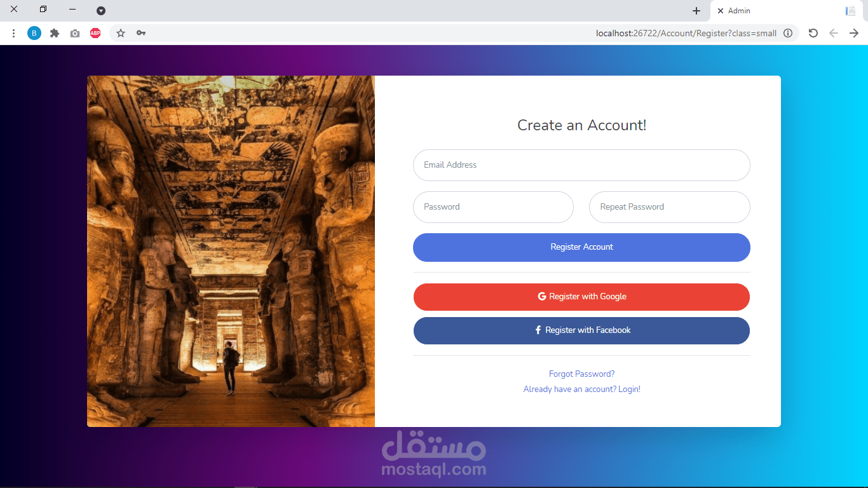
Task: Open the Chrome three-dot menu
Action: point(13,33)
